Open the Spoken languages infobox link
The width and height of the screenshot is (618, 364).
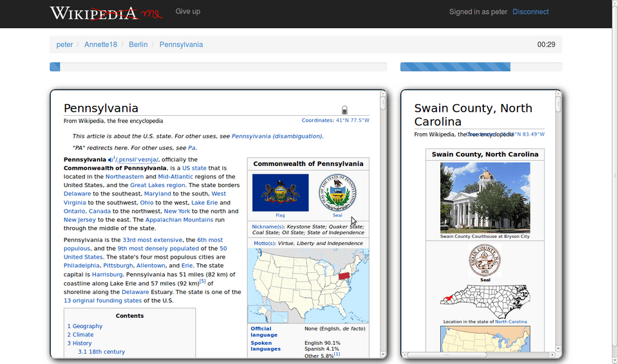coord(265,346)
